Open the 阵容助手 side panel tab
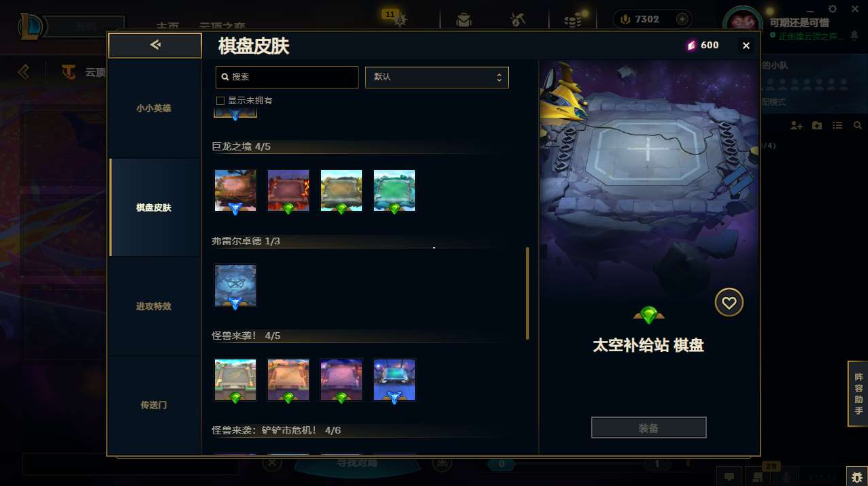 858,393
